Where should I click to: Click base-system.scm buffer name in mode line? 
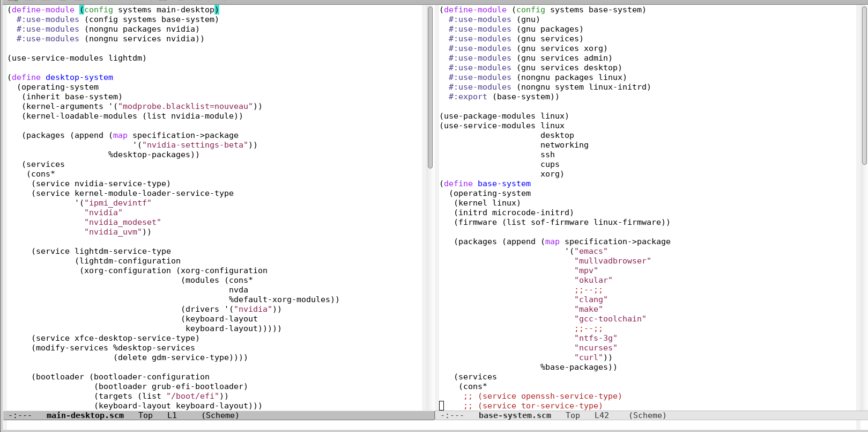tap(514, 415)
